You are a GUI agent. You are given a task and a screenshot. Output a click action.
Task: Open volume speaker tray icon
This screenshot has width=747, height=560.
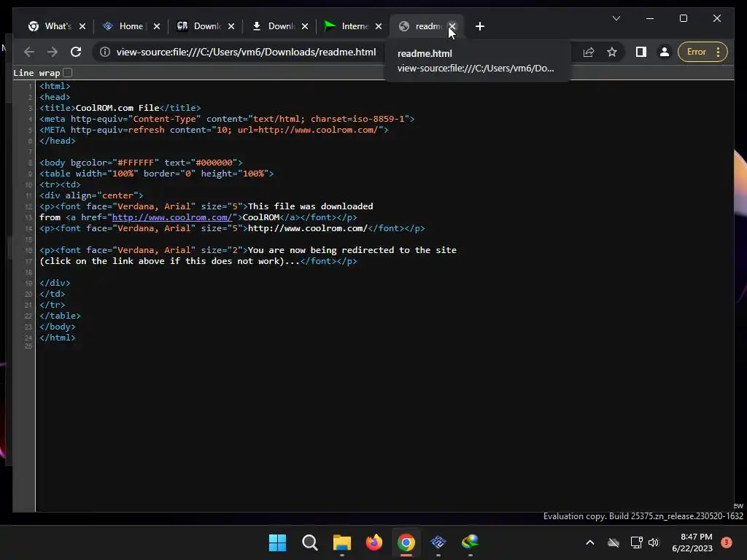653,542
